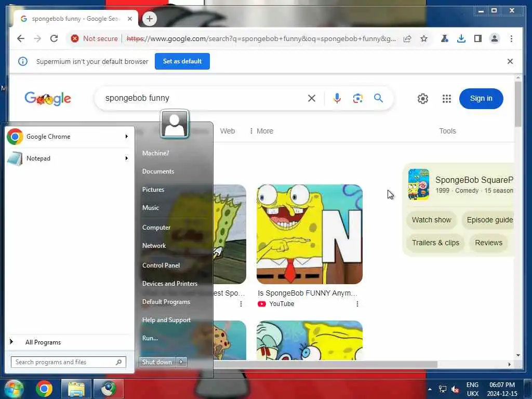Dismiss the default browser info bar
This screenshot has height=399, width=532.
click(510, 61)
